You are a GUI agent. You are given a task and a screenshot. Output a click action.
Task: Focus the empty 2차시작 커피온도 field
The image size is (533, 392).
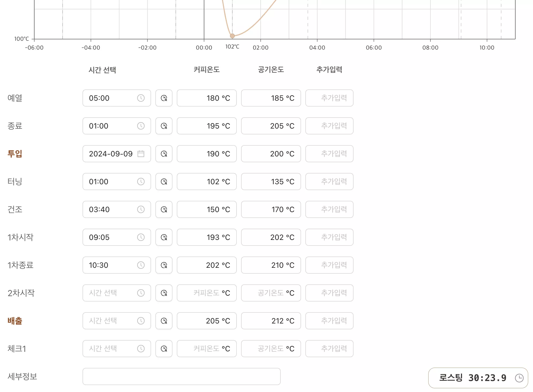[x=207, y=293]
